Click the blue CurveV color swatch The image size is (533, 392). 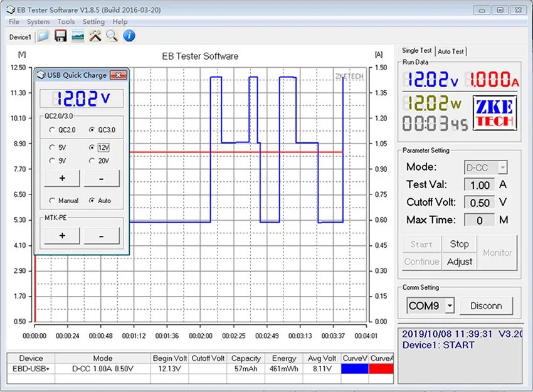pyautogui.click(x=354, y=369)
